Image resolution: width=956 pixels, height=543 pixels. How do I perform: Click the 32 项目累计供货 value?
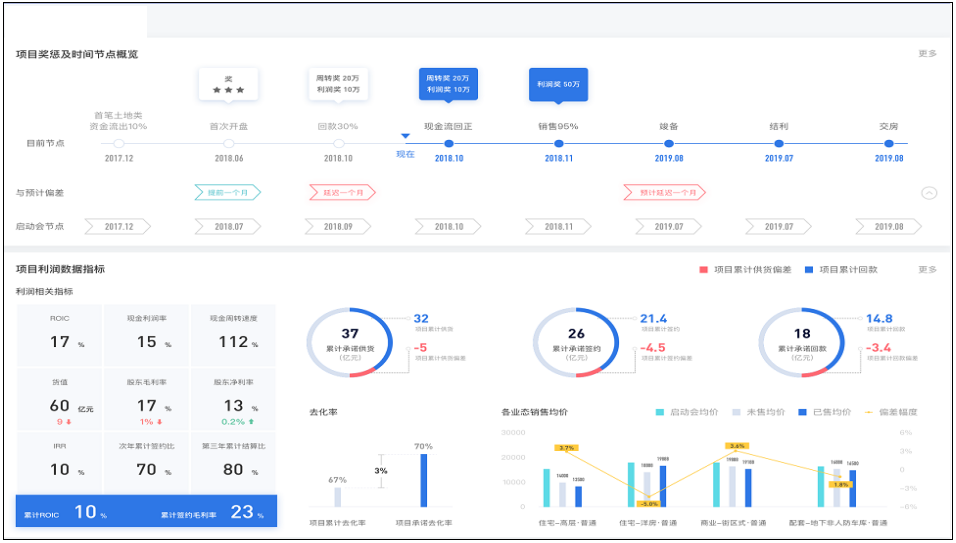[x=421, y=319]
